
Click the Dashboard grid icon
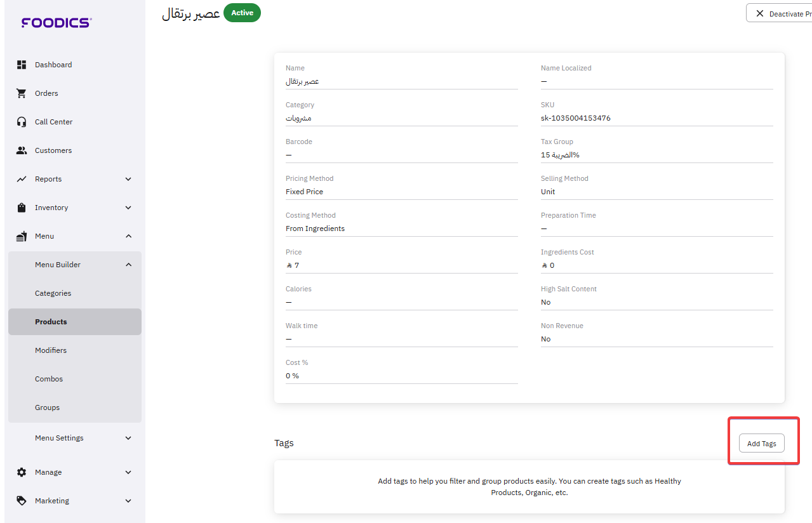point(22,65)
